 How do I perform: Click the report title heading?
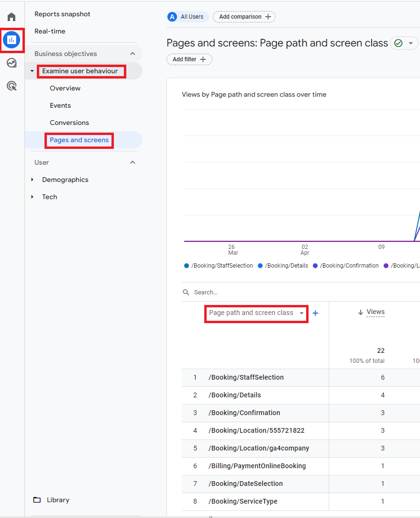pyautogui.click(x=277, y=43)
